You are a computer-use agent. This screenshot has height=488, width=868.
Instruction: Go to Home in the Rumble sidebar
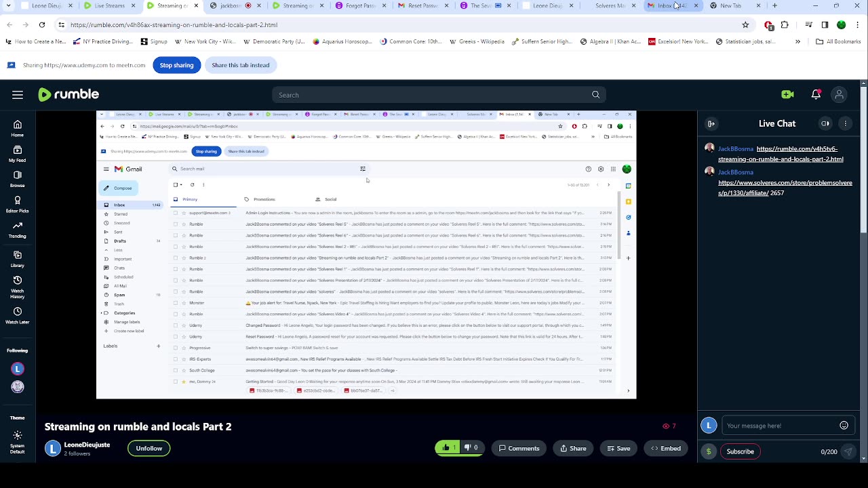[18, 128]
